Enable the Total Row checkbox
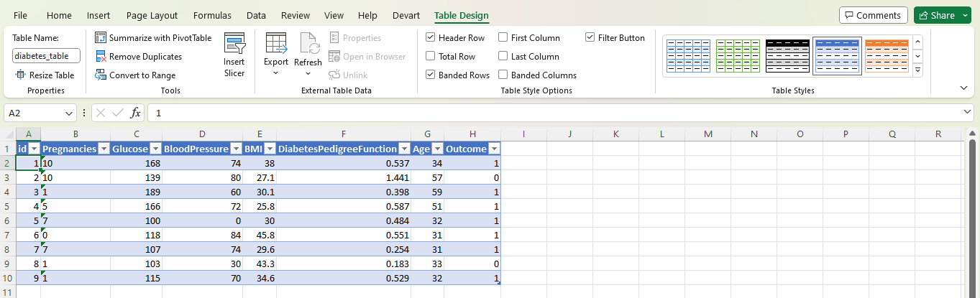The image size is (980, 298). 431,57
